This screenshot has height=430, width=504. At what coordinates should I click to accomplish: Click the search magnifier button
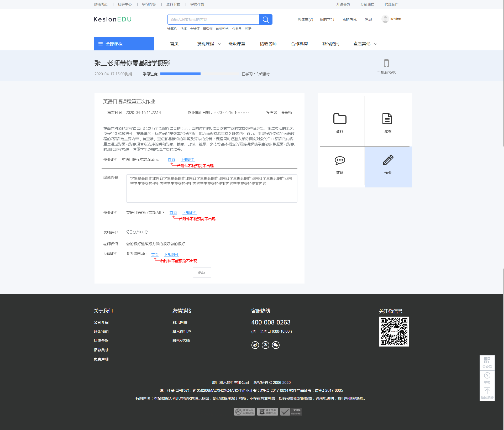[265, 19]
